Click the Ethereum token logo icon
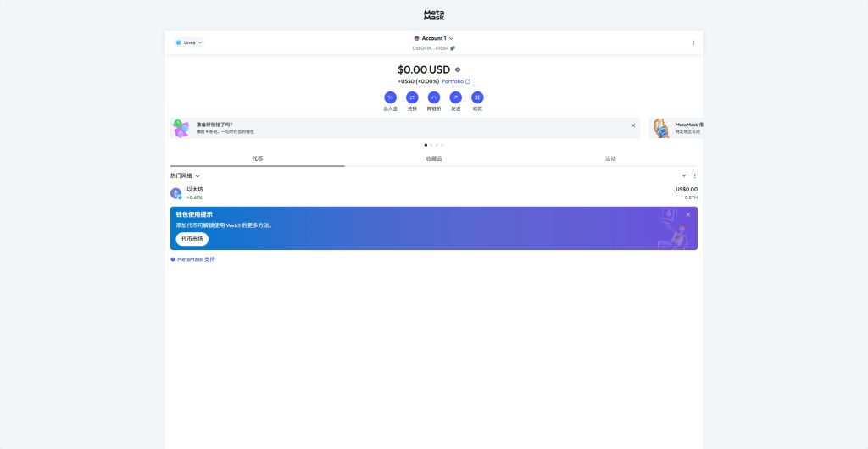The height and width of the screenshot is (449, 868). pyautogui.click(x=175, y=193)
